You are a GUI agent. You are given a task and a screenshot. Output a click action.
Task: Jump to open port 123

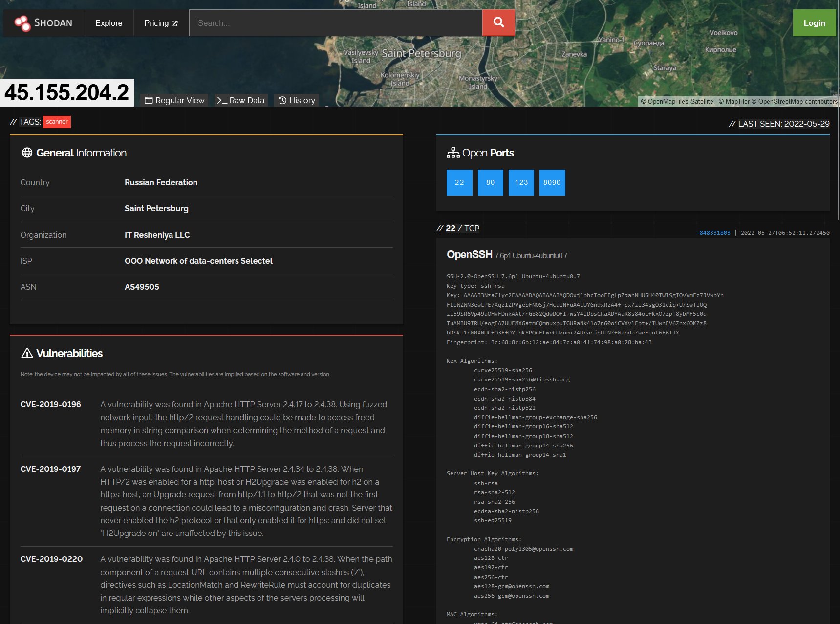coord(521,182)
